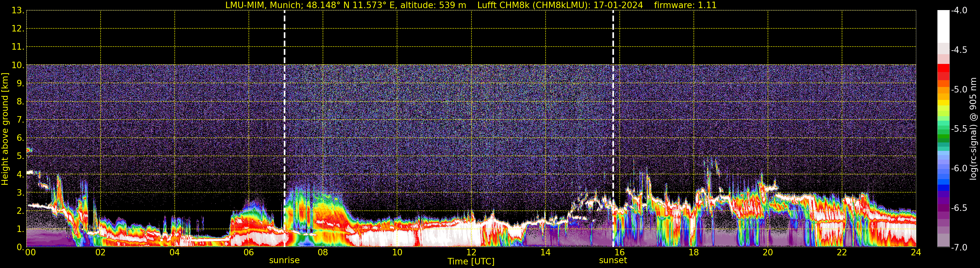Click the colorbar tick label '-6.0'
The height and width of the screenshot is (268, 980).
(959, 168)
